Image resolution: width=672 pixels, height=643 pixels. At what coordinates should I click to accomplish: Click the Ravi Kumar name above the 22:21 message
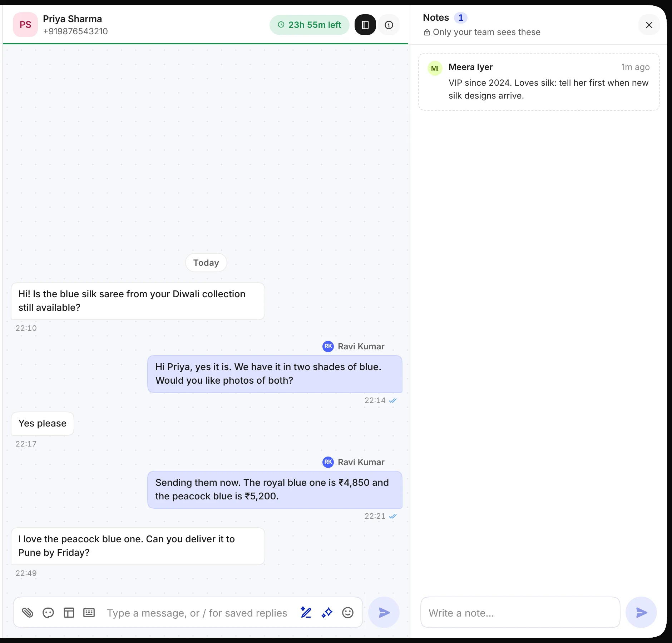point(361,462)
